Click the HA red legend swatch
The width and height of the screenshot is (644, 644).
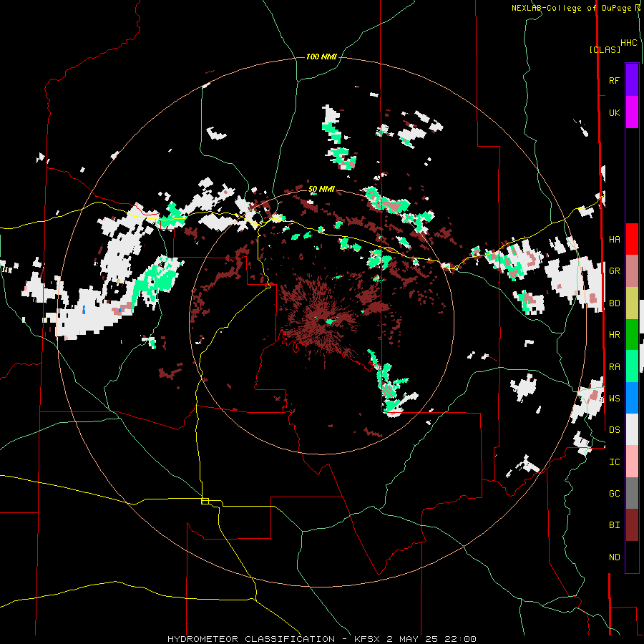[632, 239]
